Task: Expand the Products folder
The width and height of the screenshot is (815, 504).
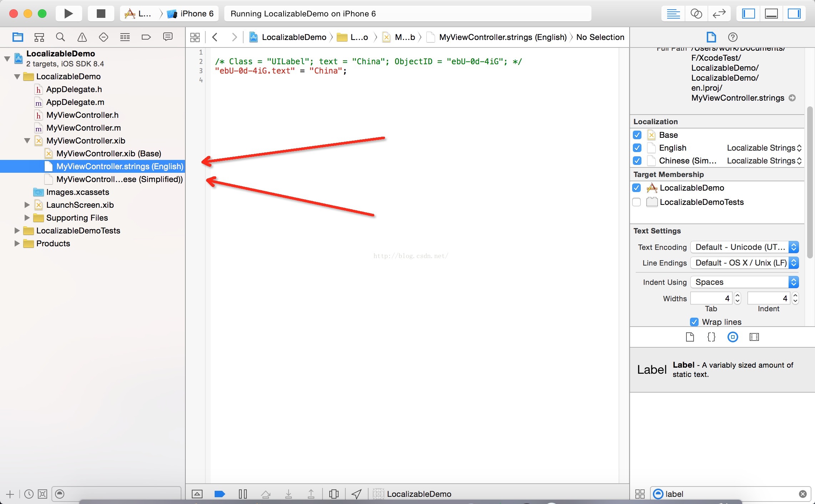Action: click(17, 243)
